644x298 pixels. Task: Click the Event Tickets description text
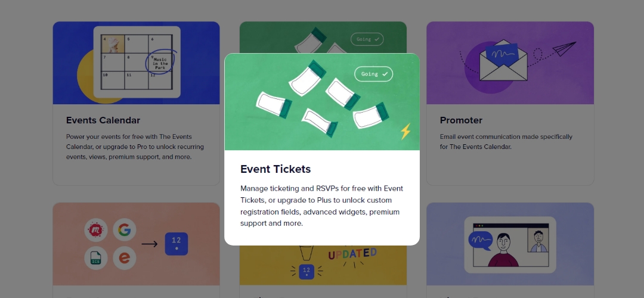[322, 206]
